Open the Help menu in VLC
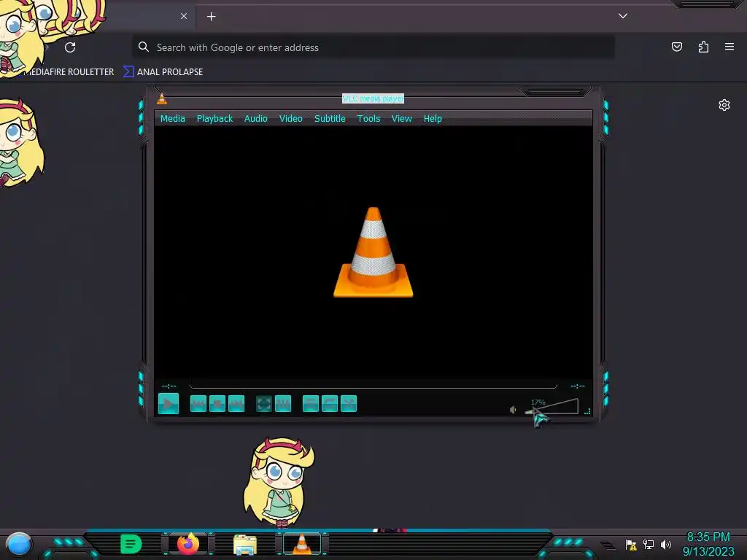This screenshot has width=747, height=560. point(433,119)
